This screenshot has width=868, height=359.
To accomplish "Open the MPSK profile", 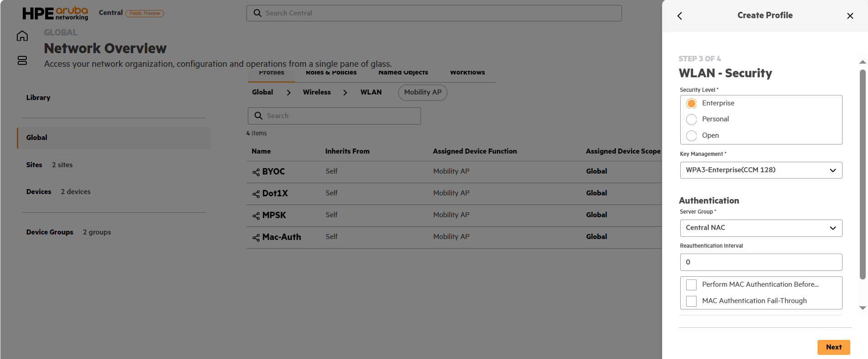I will click(274, 215).
